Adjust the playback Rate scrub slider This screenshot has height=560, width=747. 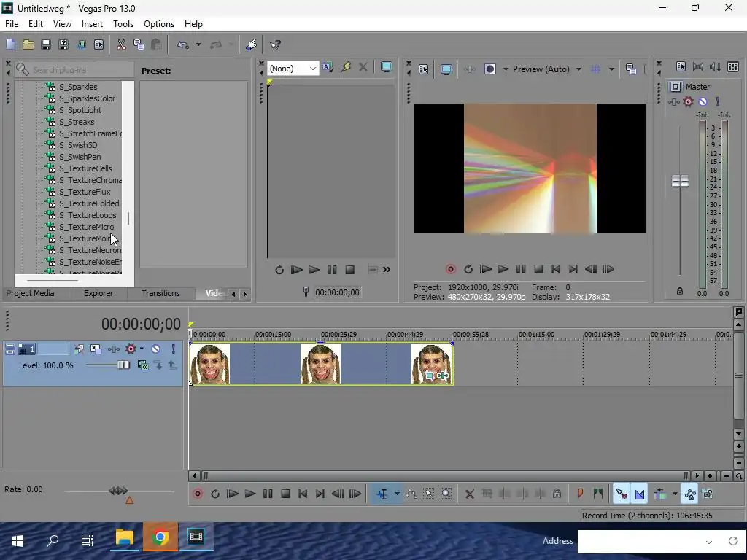(118, 491)
